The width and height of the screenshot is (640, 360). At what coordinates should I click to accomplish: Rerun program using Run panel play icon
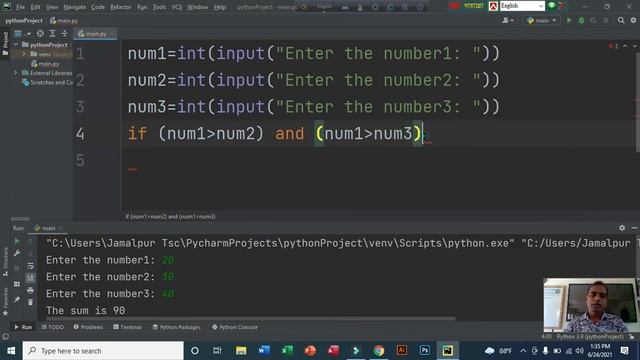click(17, 241)
